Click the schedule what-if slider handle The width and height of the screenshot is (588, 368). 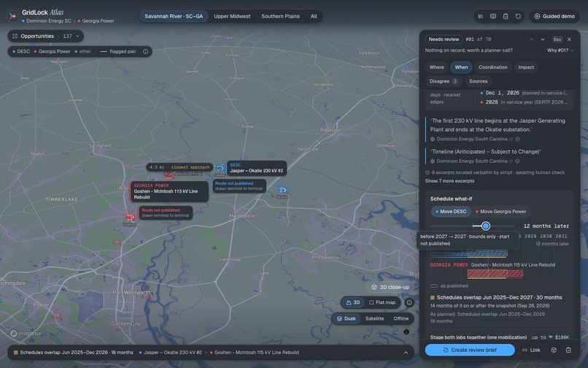pyautogui.click(x=486, y=226)
